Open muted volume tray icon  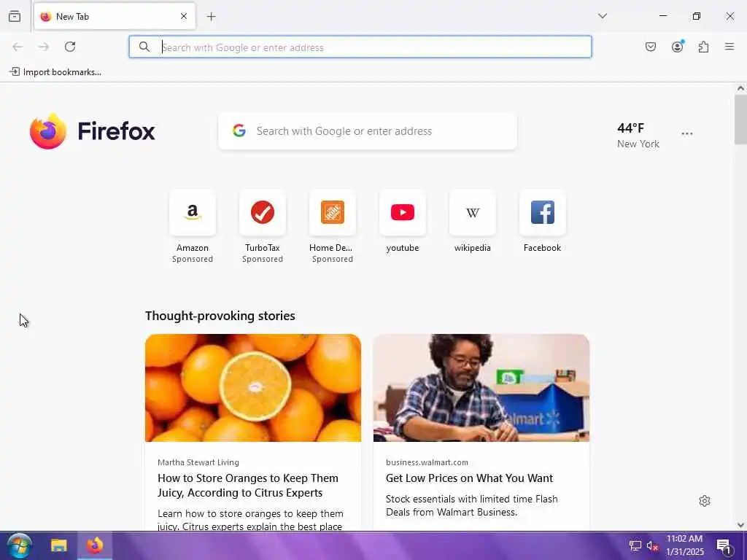(653, 546)
